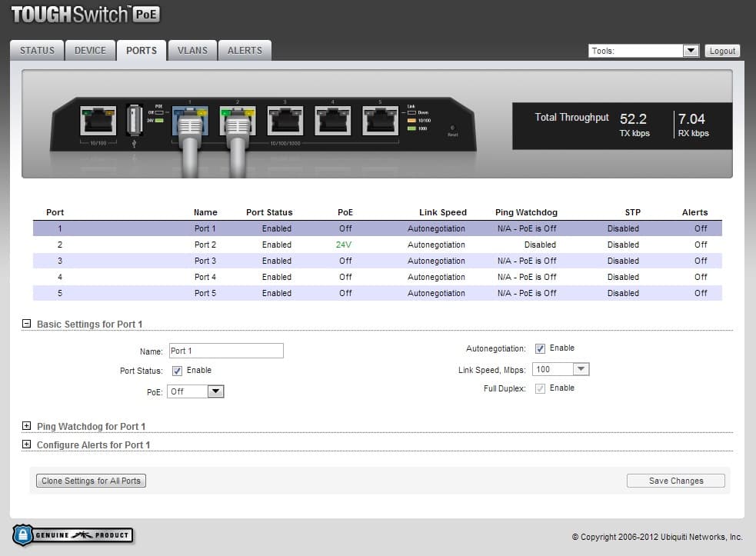Open the Link Speed, Mbps dropdown
The width and height of the screenshot is (756, 556).
point(561,369)
